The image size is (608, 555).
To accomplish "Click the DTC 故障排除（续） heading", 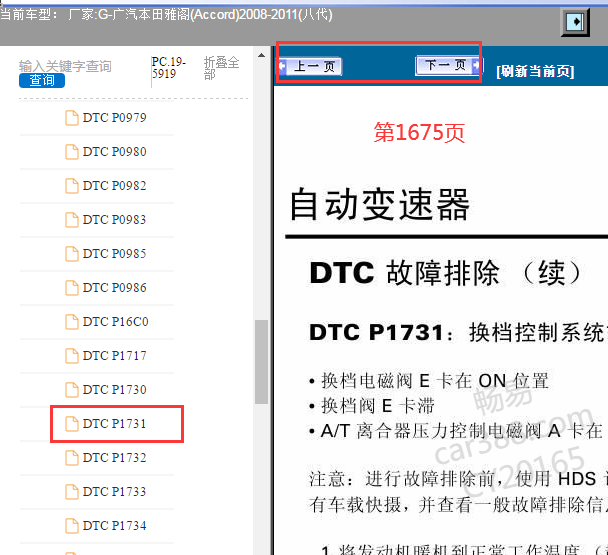I will (446, 273).
